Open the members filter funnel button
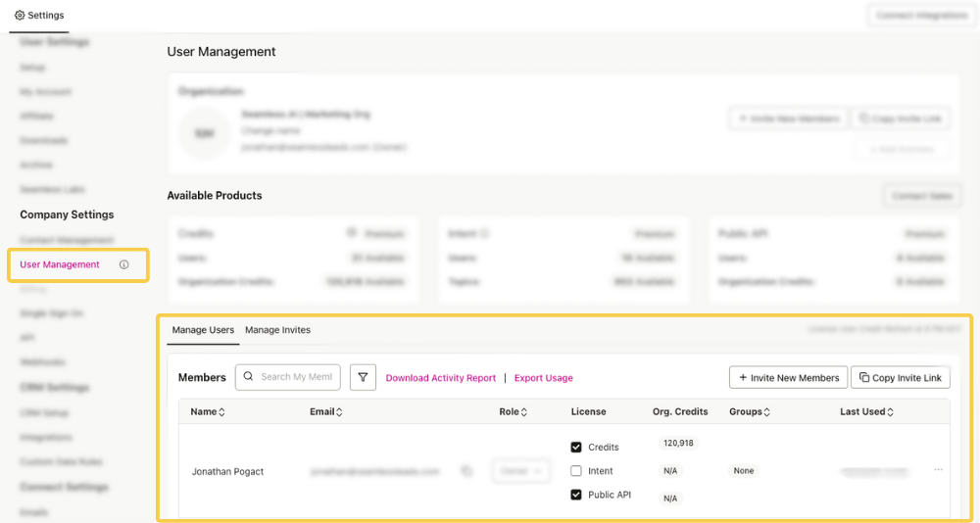 click(x=364, y=377)
